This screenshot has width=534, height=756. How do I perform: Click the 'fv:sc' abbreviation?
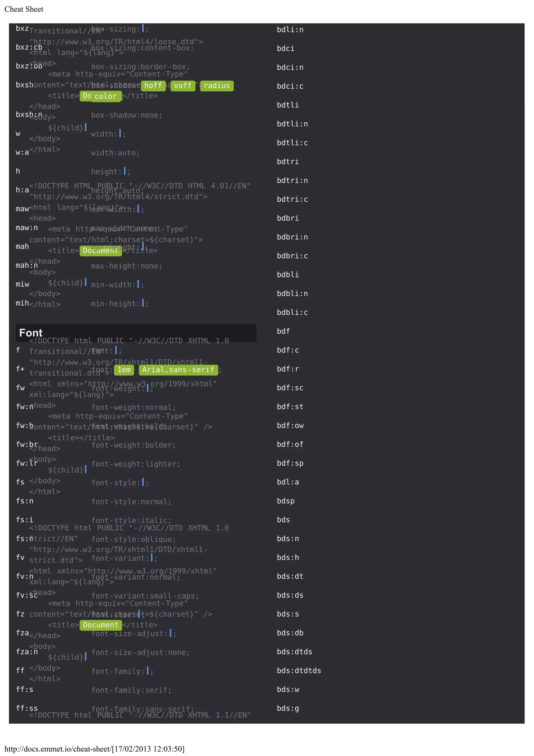(27, 595)
